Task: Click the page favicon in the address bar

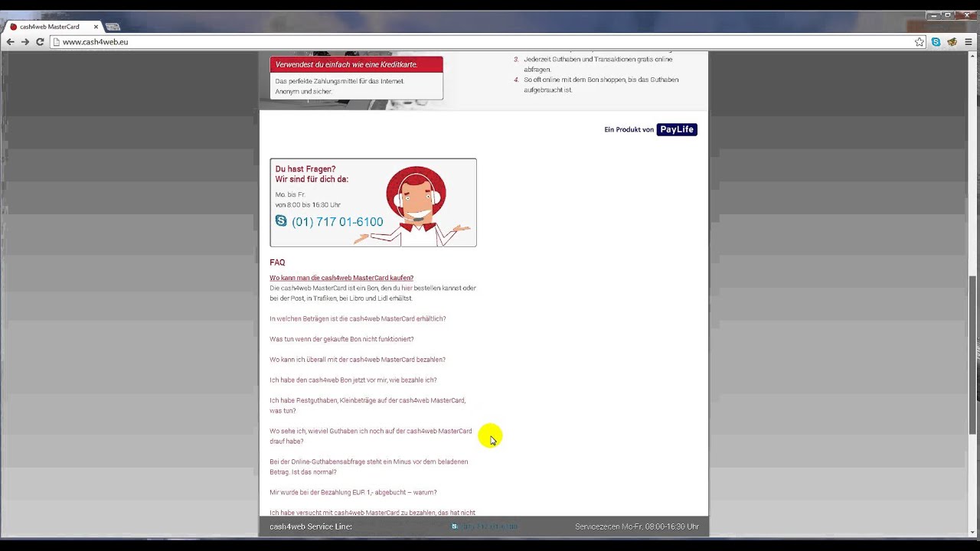Action: (x=56, y=42)
